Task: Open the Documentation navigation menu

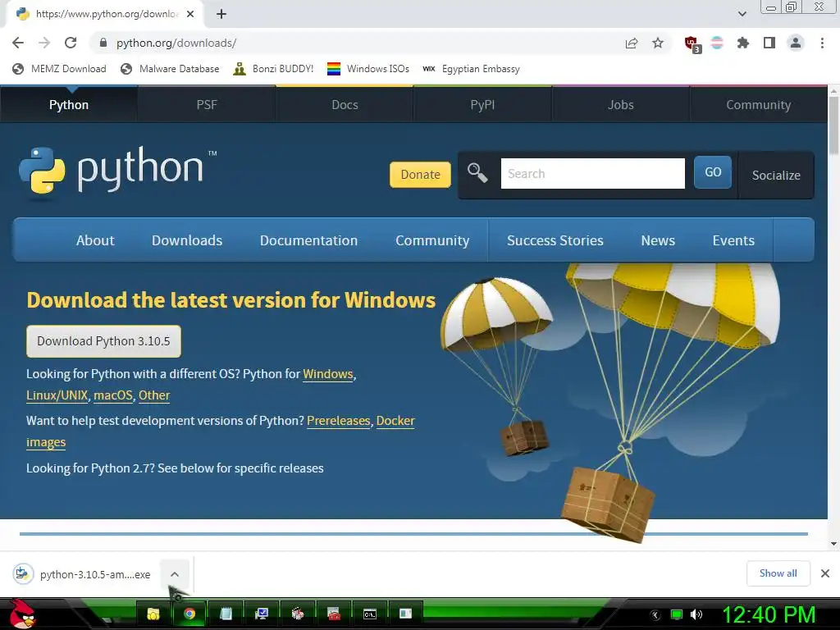Action: [x=308, y=240]
